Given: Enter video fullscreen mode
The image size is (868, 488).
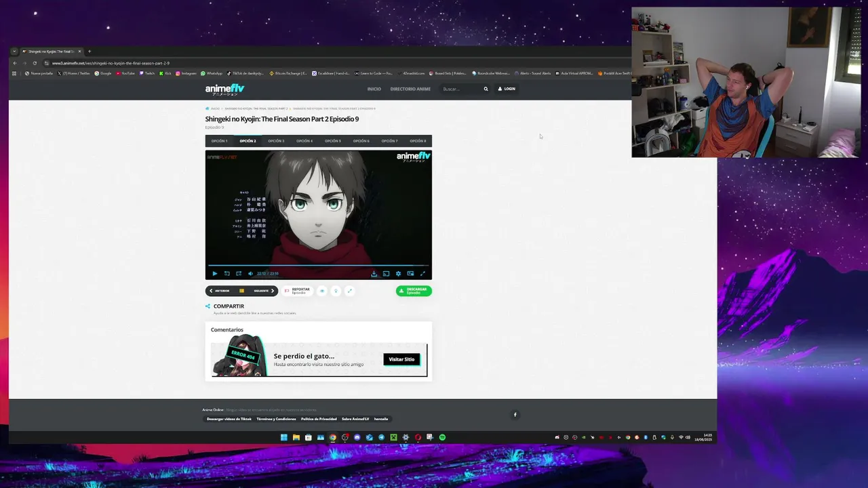Looking at the screenshot, I should pyautogui.click(x=422, y=273).
